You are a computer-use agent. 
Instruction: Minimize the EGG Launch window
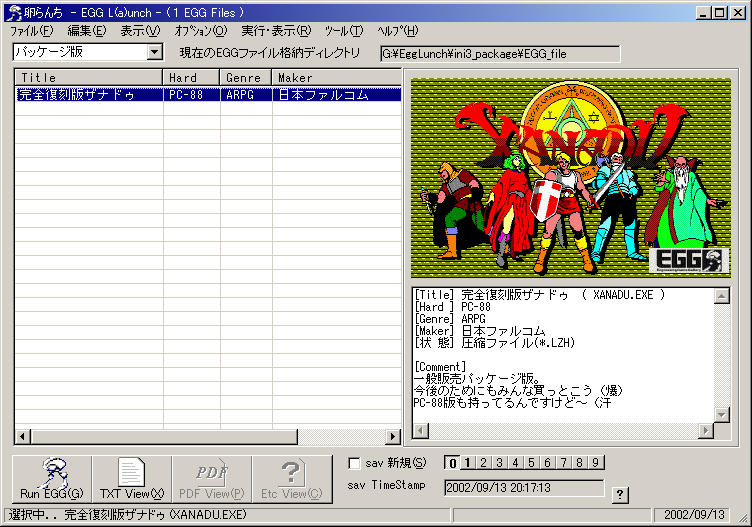tap(704, 13)
